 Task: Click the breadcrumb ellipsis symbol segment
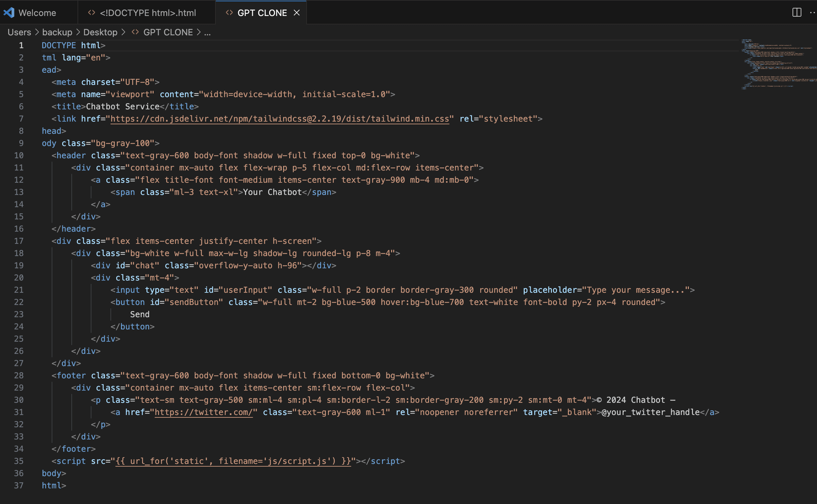207,32
